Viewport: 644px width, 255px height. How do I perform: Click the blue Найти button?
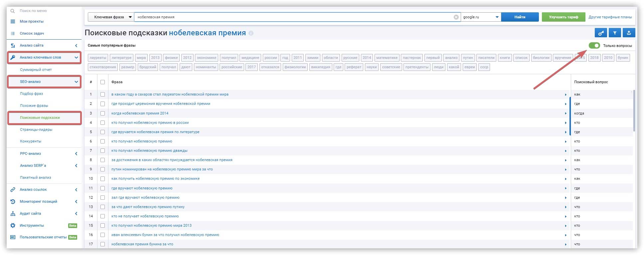click(520, 17)
